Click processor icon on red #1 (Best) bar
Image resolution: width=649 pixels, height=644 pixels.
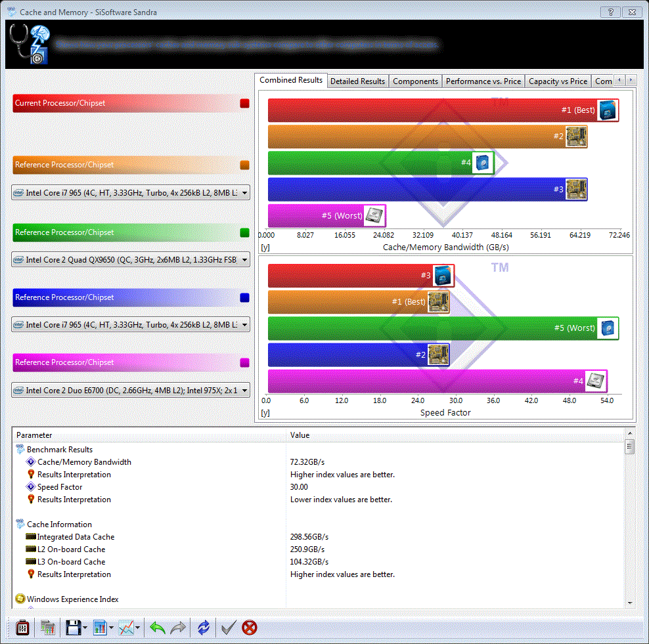tap(607, 110)
